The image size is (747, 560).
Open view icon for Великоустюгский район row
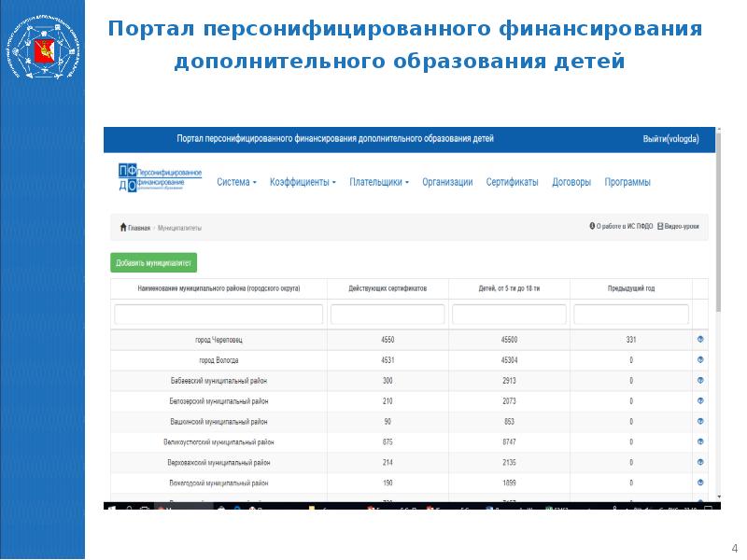tap(700, 442)
